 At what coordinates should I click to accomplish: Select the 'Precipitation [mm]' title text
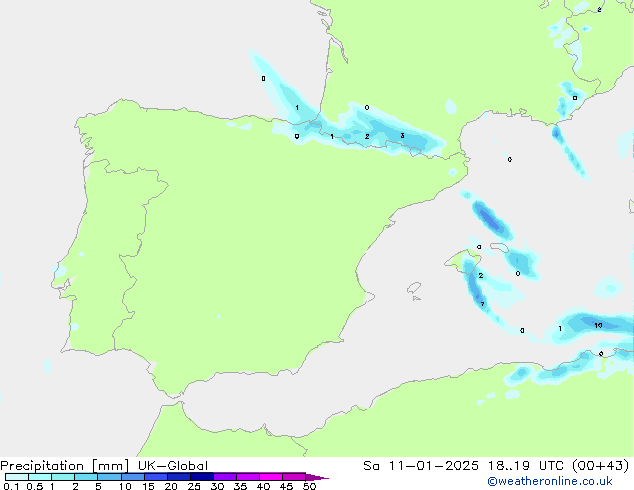click(x=65, y=466)
